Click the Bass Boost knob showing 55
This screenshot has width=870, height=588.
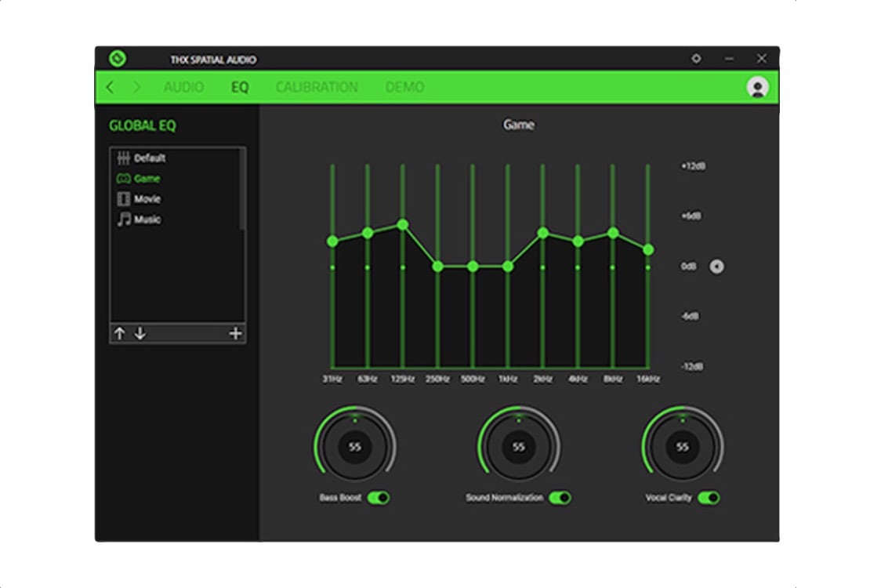click(356, 447)
